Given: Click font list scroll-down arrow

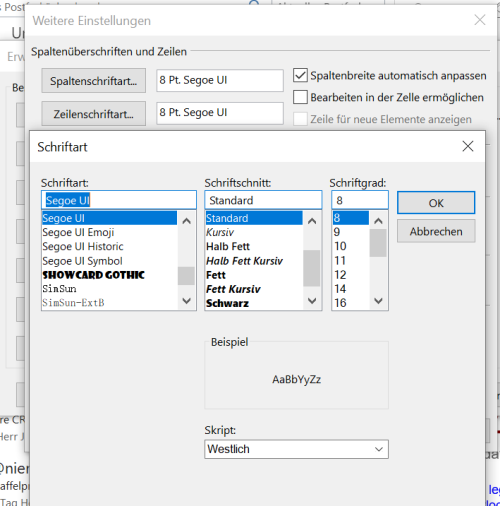Looking at the screenshot, I should (x=187, y=301).
